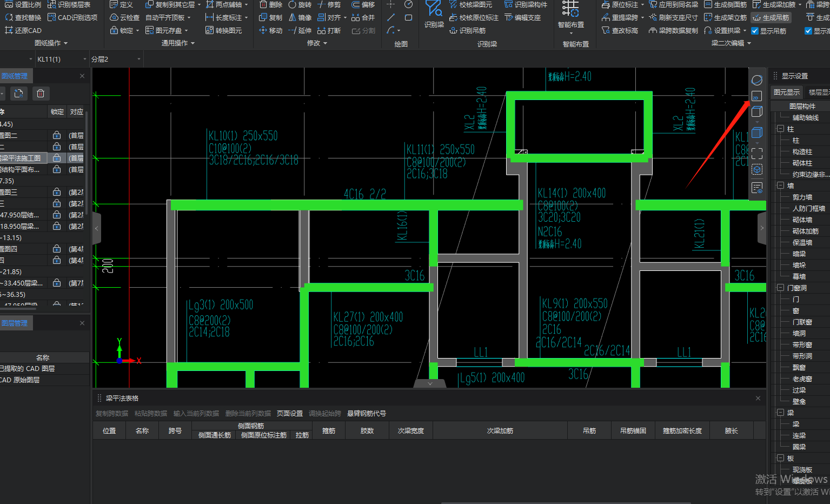Screen dimensions: 830x504
Task: Select the 查找替换 find and replace tool
Action: (23, 17)
